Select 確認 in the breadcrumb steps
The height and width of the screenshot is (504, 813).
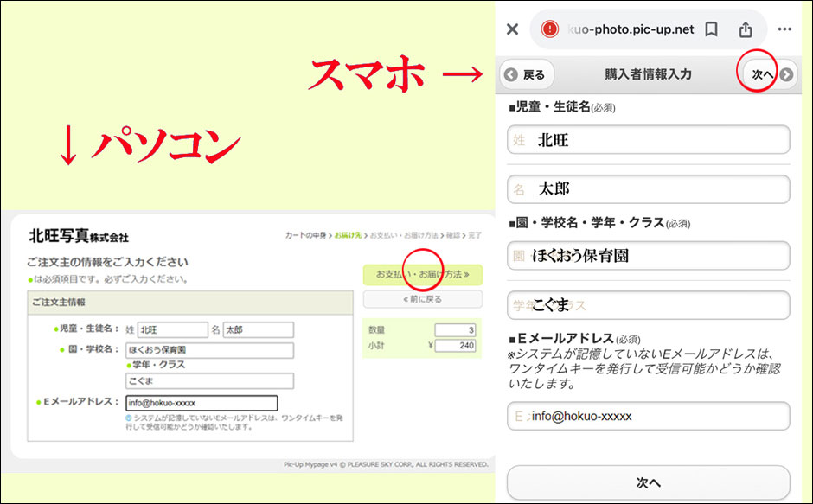click(x=452, y=235)
